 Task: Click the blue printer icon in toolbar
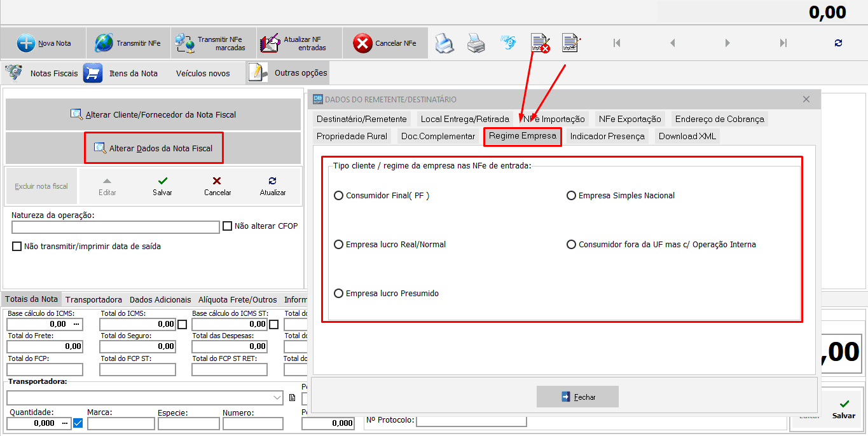444,43
